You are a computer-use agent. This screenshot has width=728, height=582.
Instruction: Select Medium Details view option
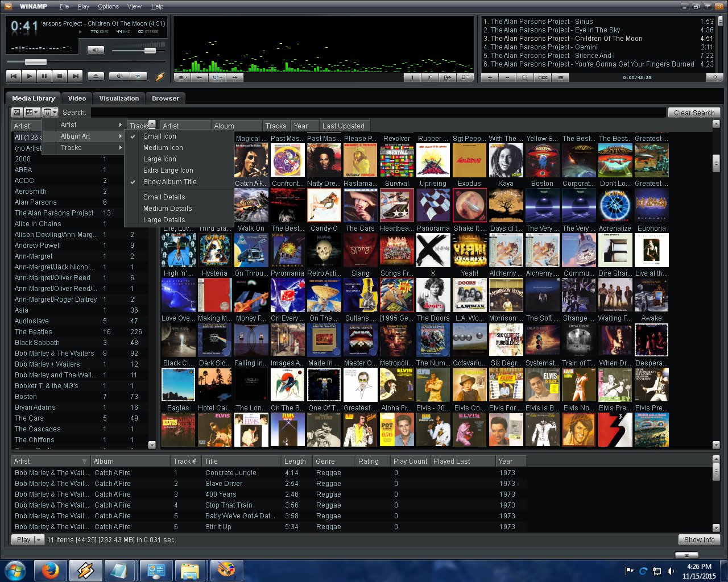pos(179,208)
